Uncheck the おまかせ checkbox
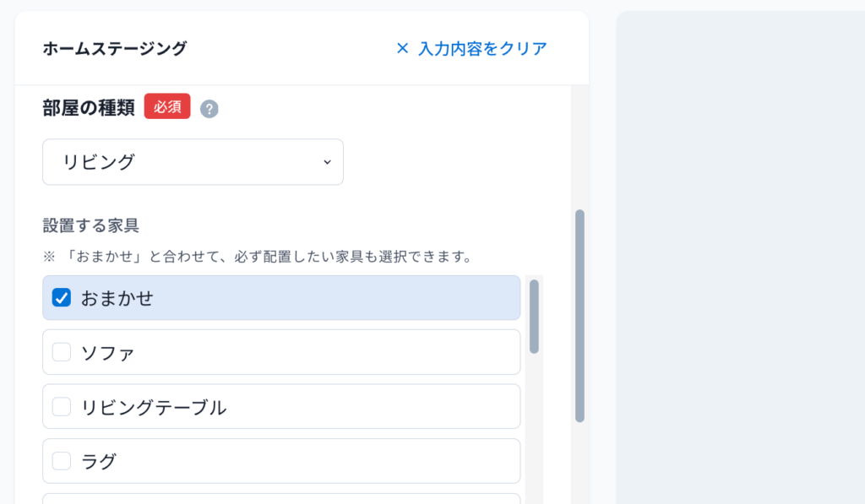Image resolution: width=865 pixels, height=504 pixels. [x=61, y=298]
